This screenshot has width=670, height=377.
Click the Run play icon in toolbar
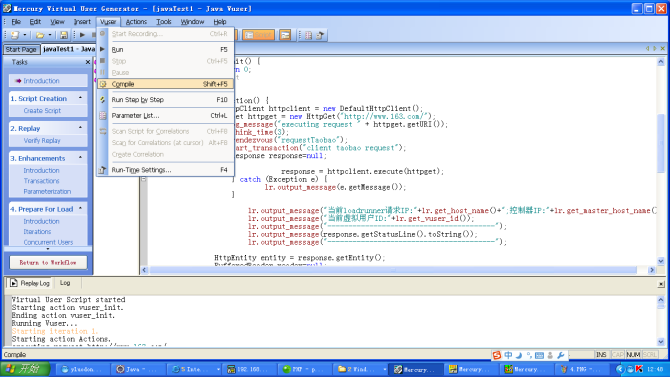point(82,35)
